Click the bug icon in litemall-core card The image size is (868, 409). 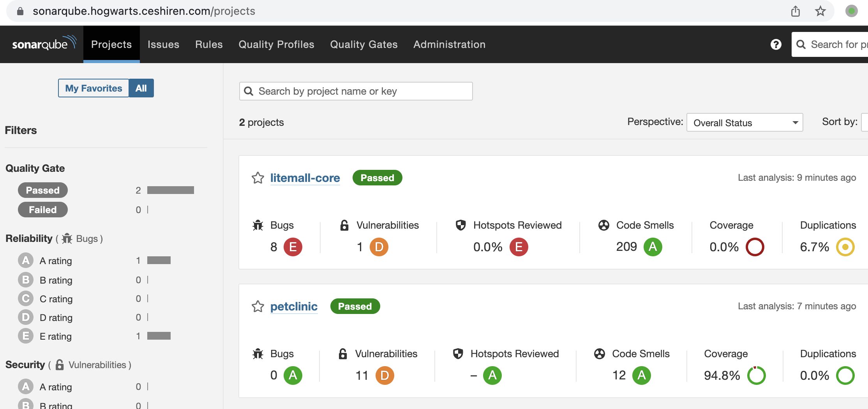point(258,225)
